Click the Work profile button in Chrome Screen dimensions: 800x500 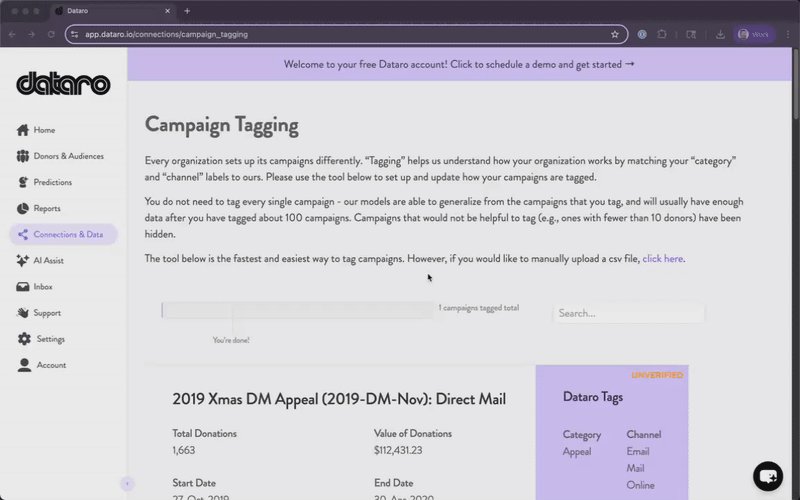coord(754,34)
